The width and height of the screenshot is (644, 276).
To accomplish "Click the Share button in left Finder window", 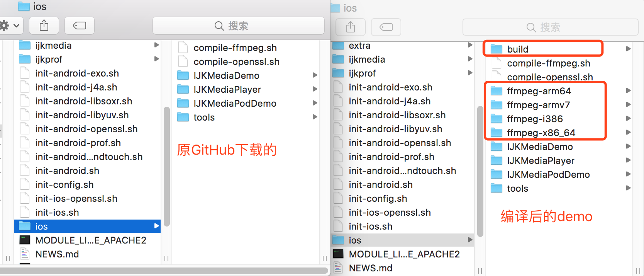I will pyautogui.click(x=44, y=26).
